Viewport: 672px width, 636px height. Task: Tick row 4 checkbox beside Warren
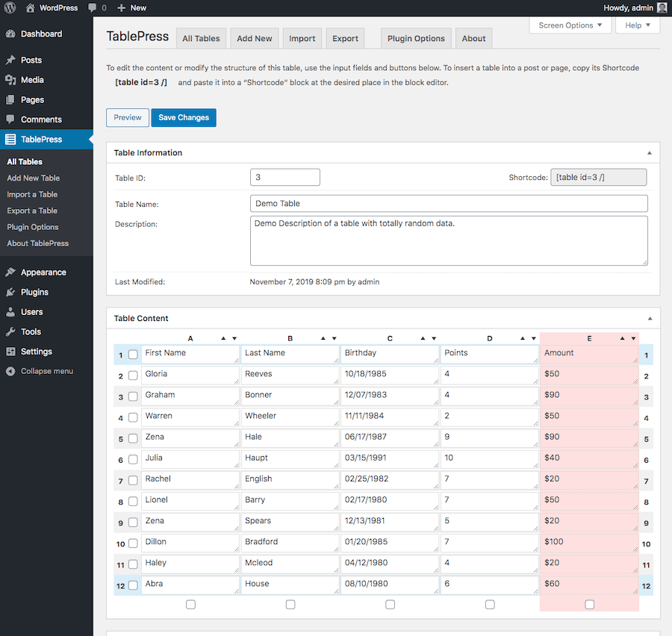[x=134, y=417]
